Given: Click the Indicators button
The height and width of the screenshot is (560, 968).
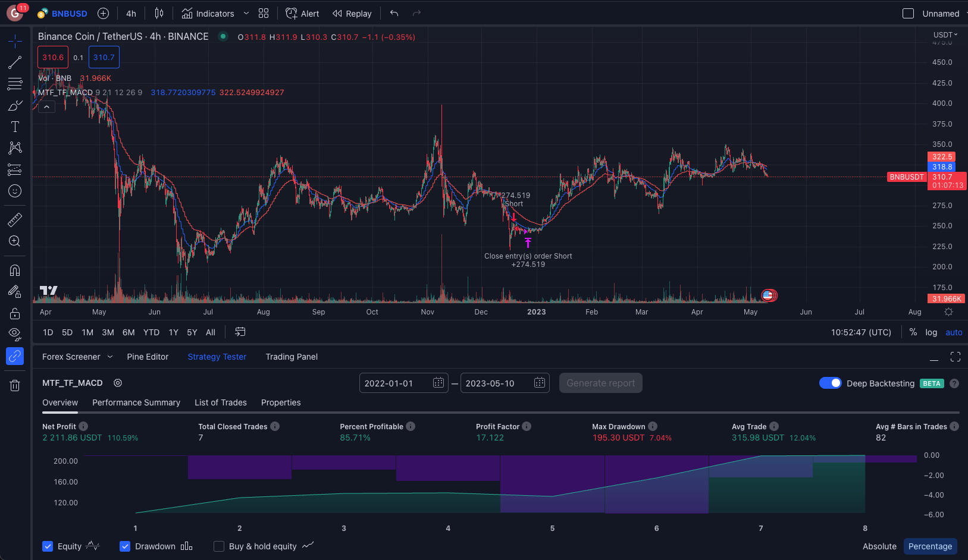Looking at the screenshot, I should (208, 13).
